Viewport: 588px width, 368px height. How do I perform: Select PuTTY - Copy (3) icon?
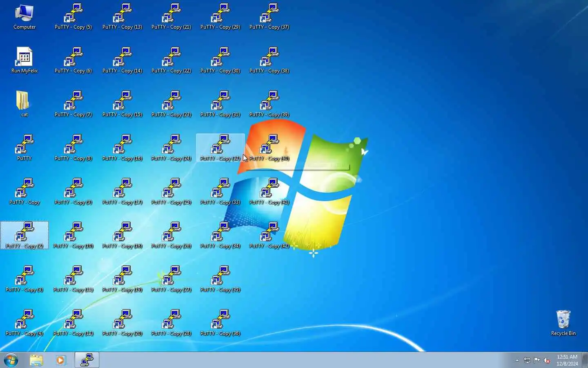click(24, 279)
